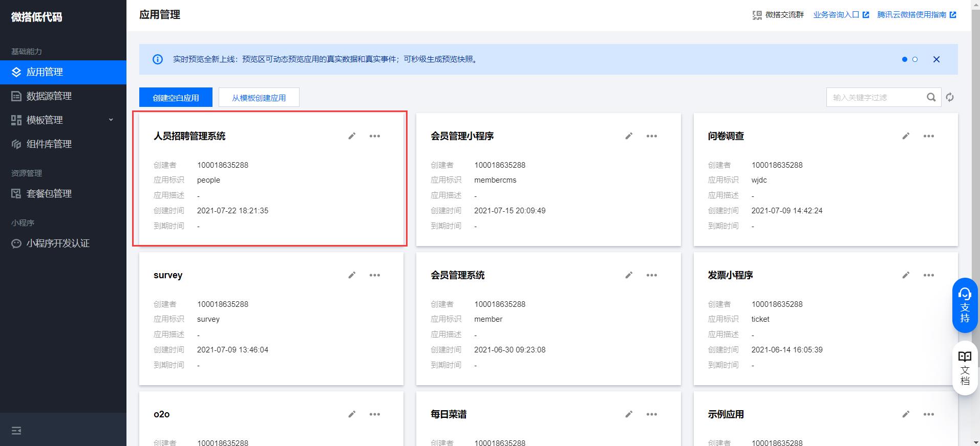This screenshot has width=980, height=446.
Task: Collapse the left sidebar menu
Action: (16, 431)
